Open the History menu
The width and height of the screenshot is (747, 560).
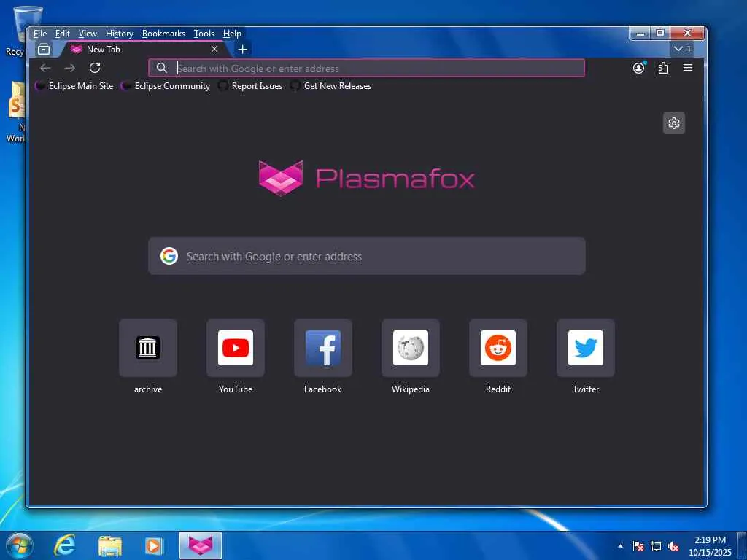pyautogui.click(x=120, y=34)
